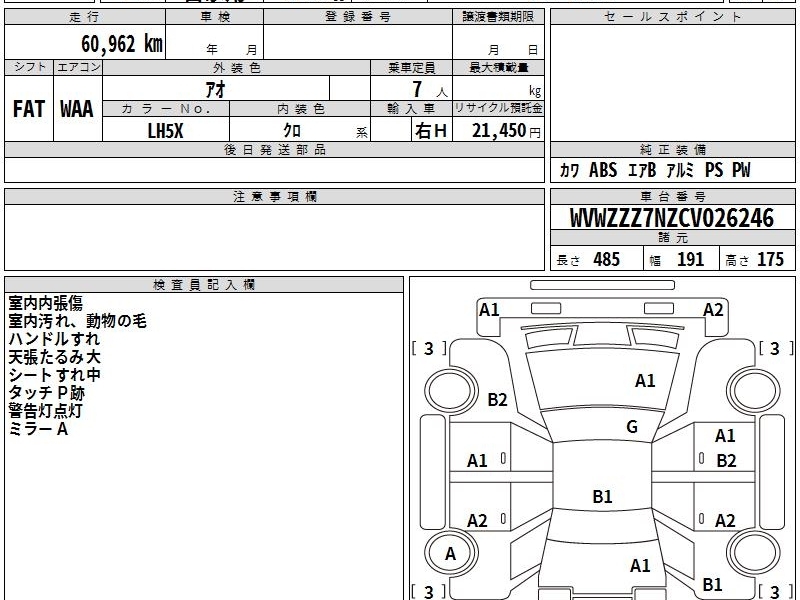Viewport: 800px width, 600px height.
Task: Select the interior color クロ
Action: (x=292, y=131)
